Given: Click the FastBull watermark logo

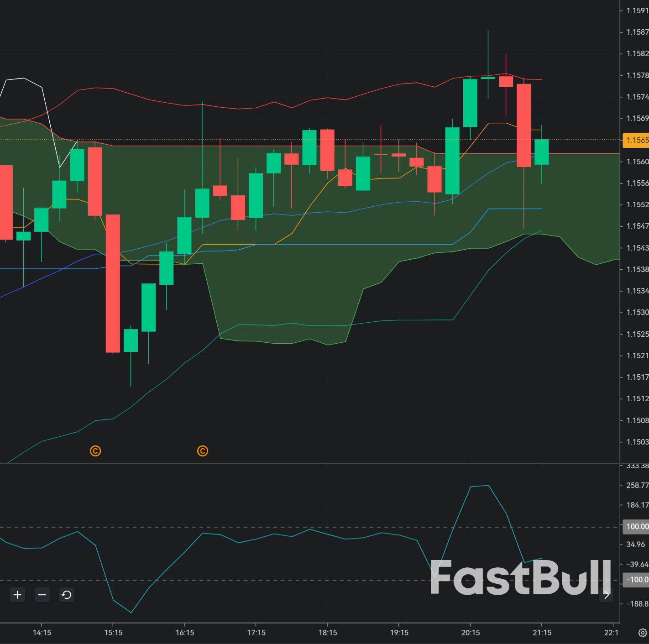Looking at the screenshot, I should [520, 581].
